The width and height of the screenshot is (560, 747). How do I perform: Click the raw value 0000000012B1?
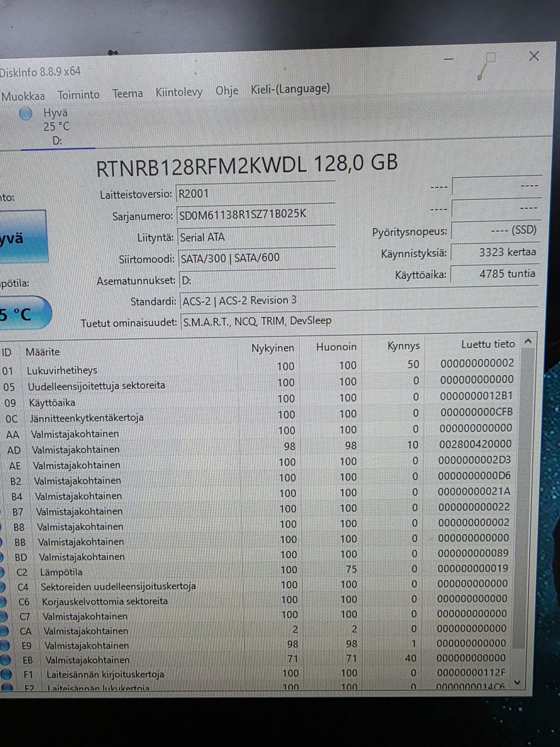click(477, 396)
